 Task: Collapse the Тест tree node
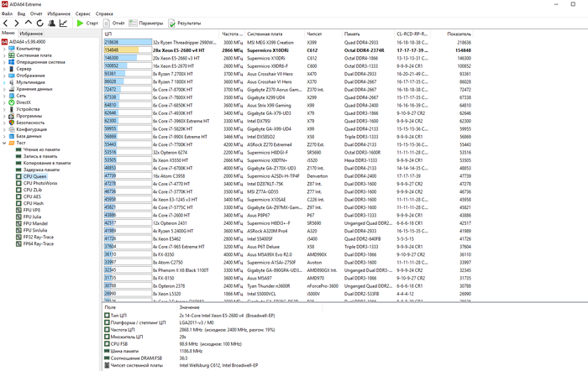(x=4, y=143)
